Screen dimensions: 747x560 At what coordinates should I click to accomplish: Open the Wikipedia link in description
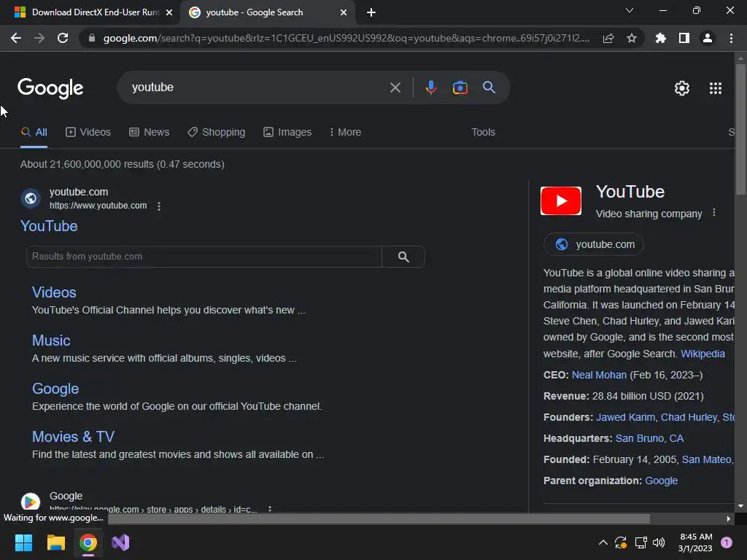(x=703, y=354)
